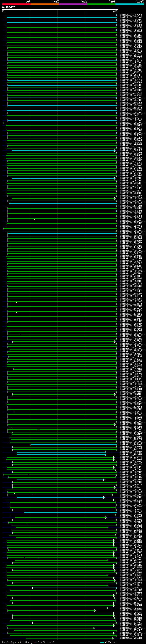Viewport: 146px width, 644px height.
Task: Select the query name AV388487
Action: (x=8, y=7)
